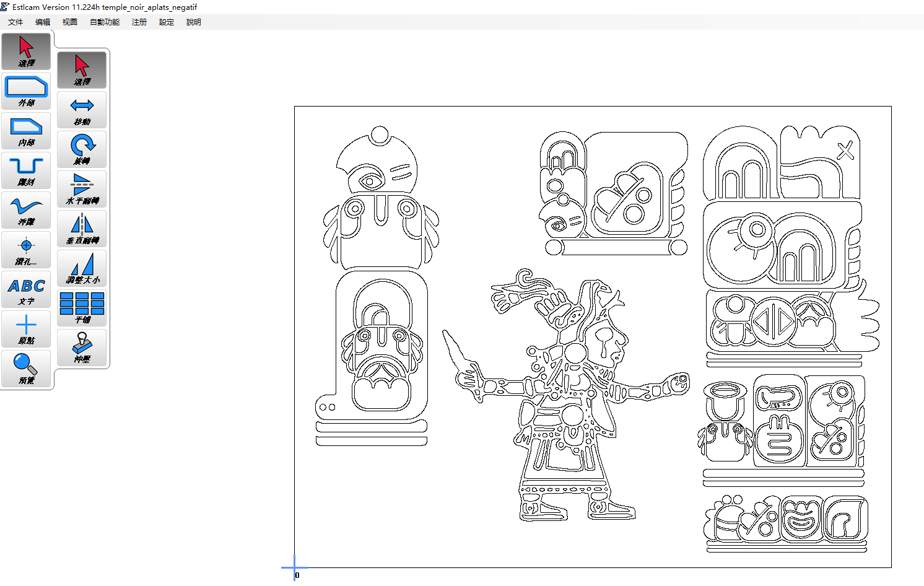Select the inside contour (內部) tool
The height and width of the screenshot is (586, 924).
tap(26, 131)
